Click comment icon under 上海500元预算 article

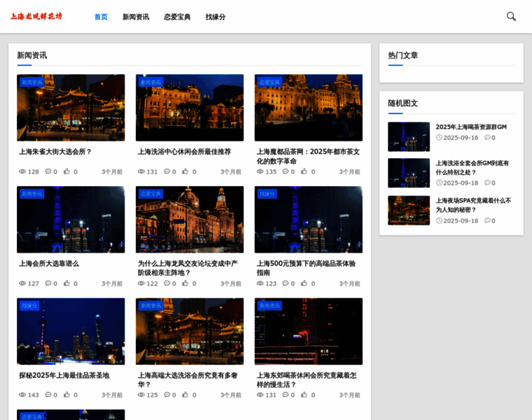[x=286, y=283]
